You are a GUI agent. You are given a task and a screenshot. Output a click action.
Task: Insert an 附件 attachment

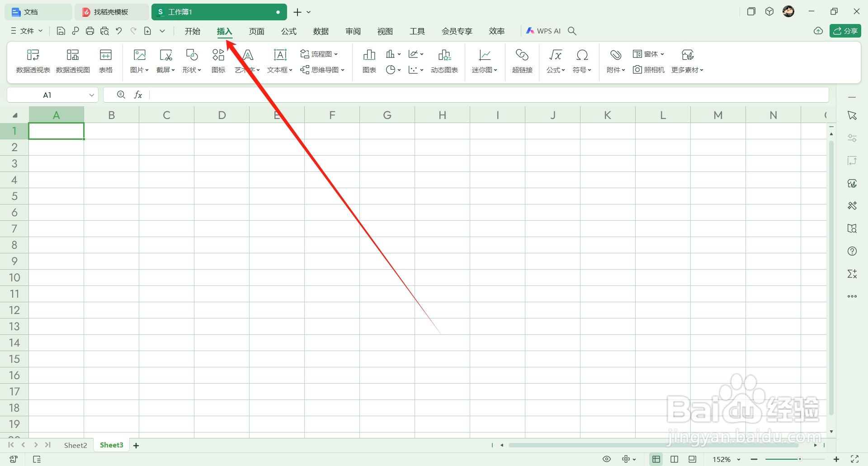616,61
